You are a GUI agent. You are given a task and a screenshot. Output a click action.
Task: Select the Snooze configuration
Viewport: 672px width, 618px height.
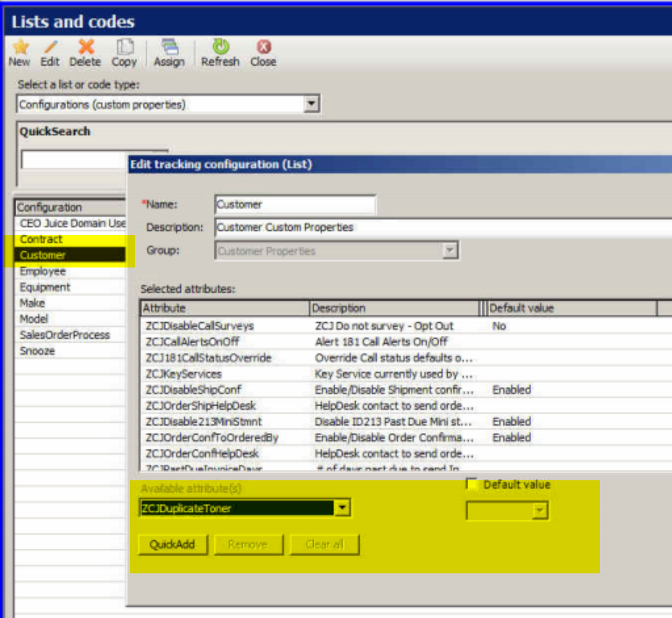[x=70, y=351]
